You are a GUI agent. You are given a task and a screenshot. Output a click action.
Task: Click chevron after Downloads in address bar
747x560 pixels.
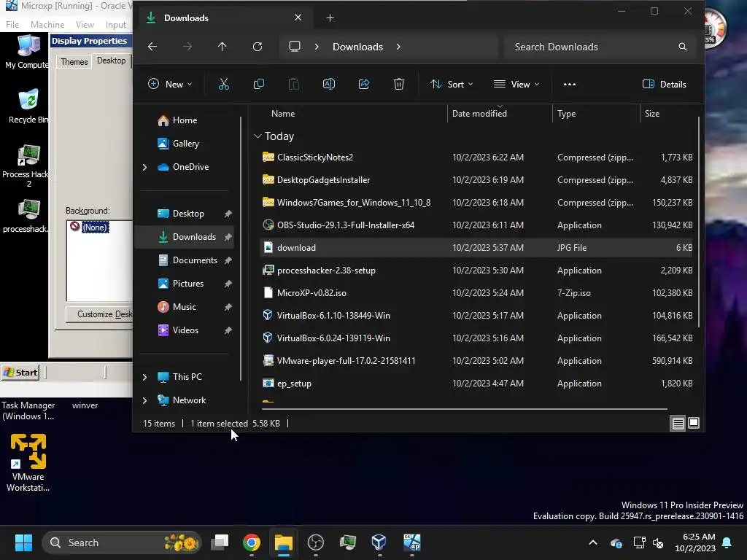(x=398, y=47)
